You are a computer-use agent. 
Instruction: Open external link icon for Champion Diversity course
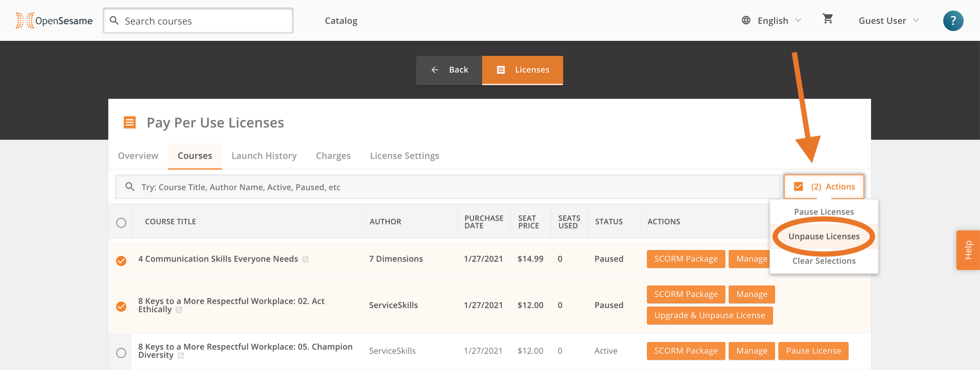181,356
